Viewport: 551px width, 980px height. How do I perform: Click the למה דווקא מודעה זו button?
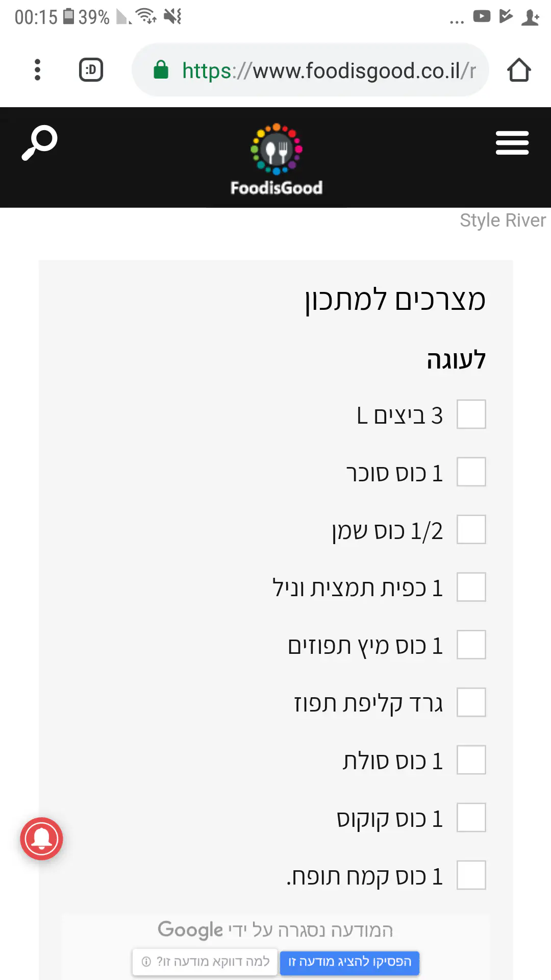pyautogui.click(x=205, y=962)
